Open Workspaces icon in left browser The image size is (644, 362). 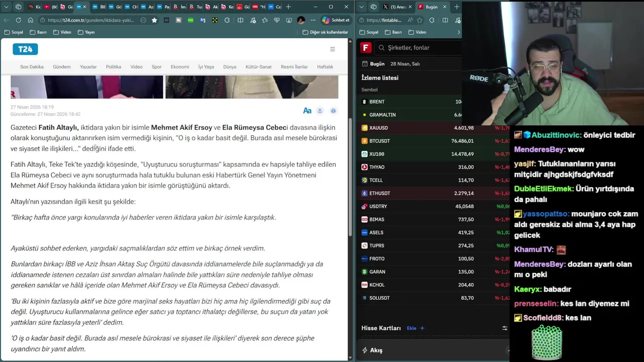[x=19, y=7]
